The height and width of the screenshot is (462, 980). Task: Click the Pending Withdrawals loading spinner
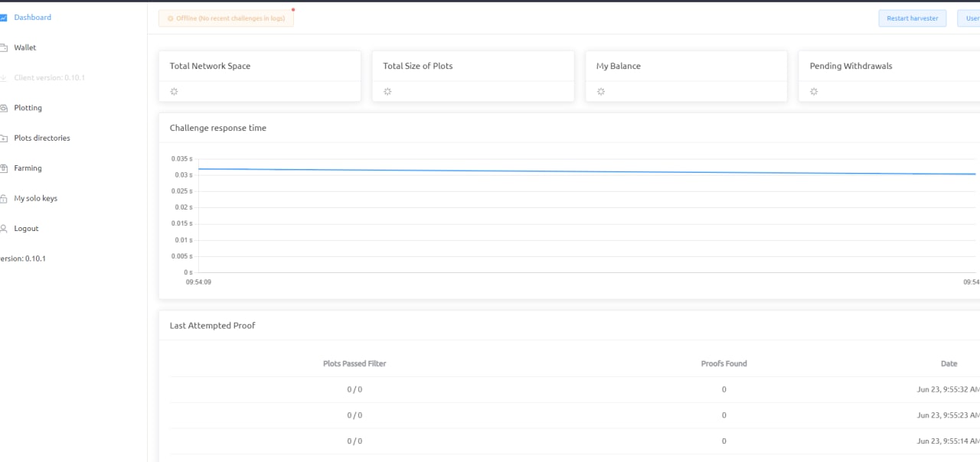(814, 92)
